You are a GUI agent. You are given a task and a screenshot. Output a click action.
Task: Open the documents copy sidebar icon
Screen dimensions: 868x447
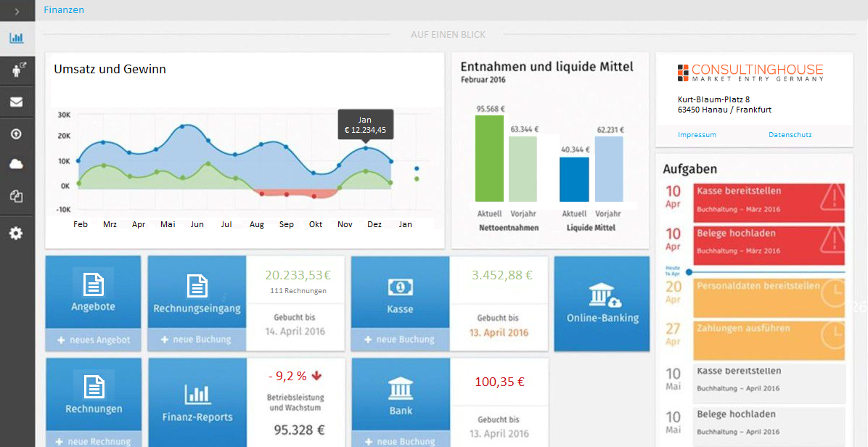pos(17,196)
